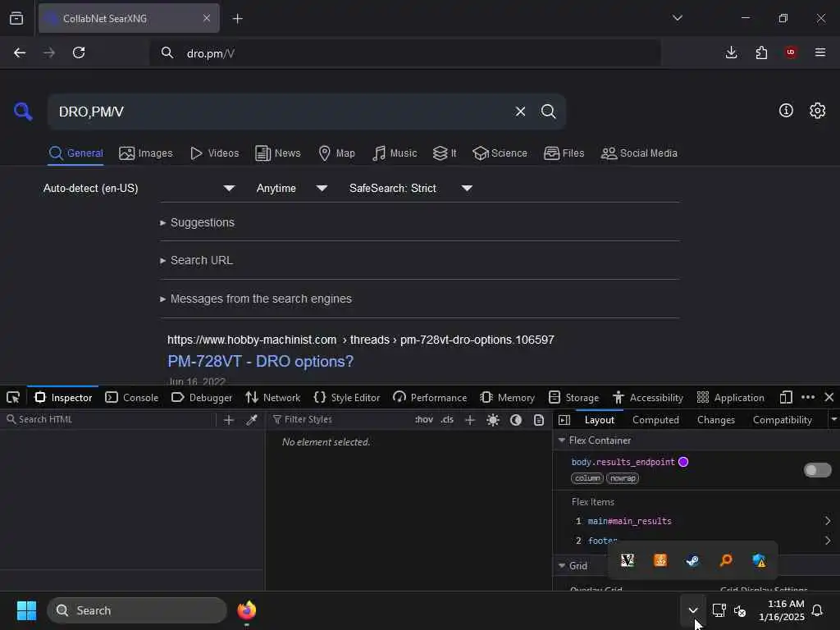Submit search with magnifier button
The width and height of the screenshot is (840, 630).
point(548,112)
